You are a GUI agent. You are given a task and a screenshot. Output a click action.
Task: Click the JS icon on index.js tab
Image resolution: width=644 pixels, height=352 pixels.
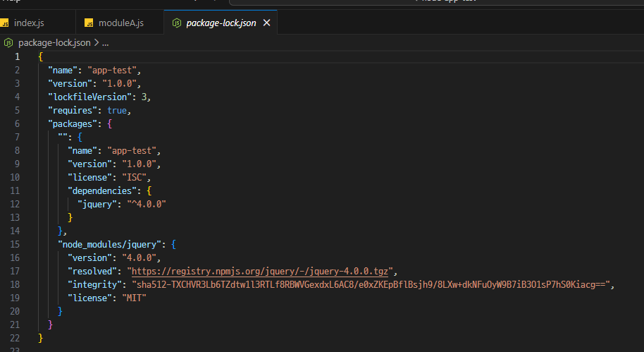[5, 23]
